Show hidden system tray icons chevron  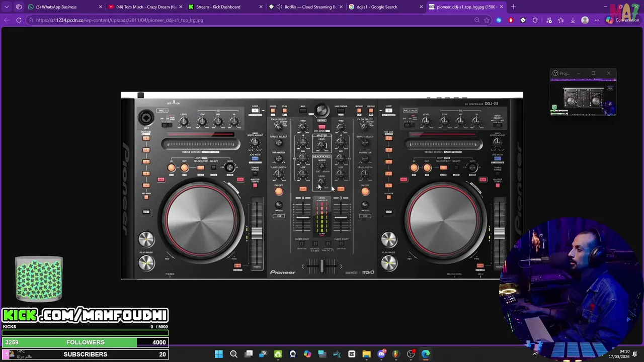tap(535, 354)
